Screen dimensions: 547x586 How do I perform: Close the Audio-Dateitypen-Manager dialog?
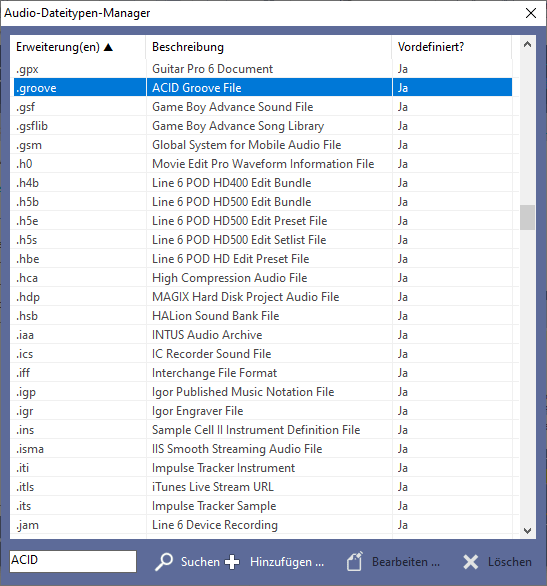tap(531, 13)
